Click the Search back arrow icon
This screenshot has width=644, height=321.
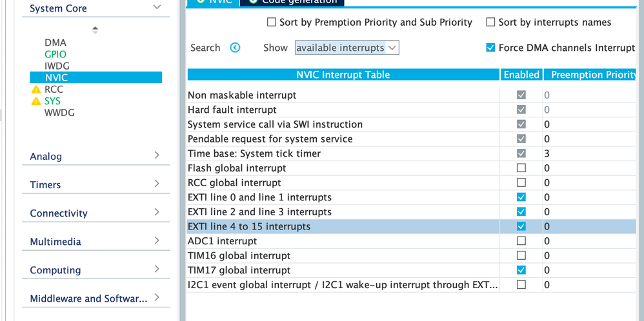point(235,48)
